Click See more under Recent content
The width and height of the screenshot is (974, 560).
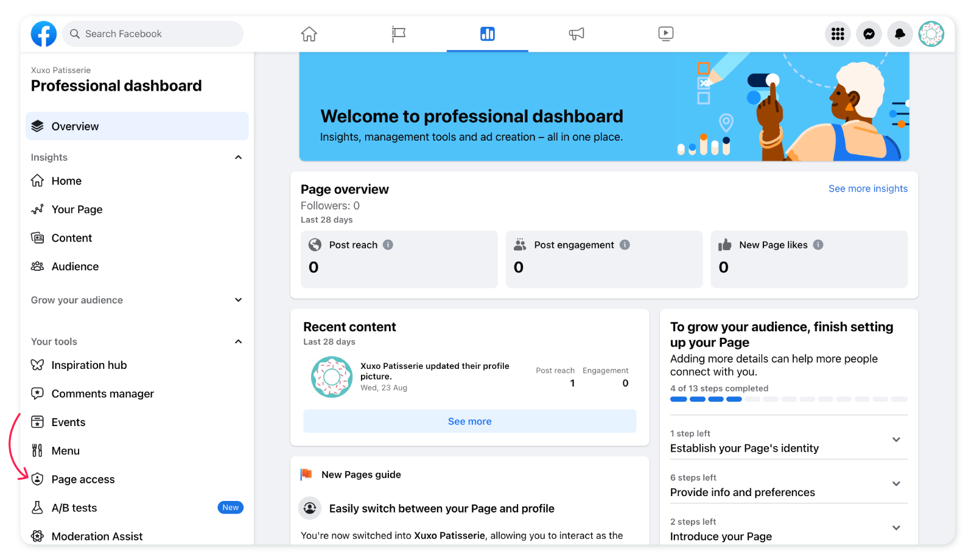[469, 421]
